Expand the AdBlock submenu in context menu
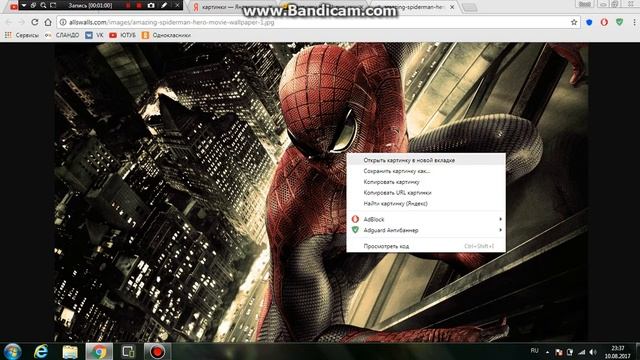 click(426, 219)
